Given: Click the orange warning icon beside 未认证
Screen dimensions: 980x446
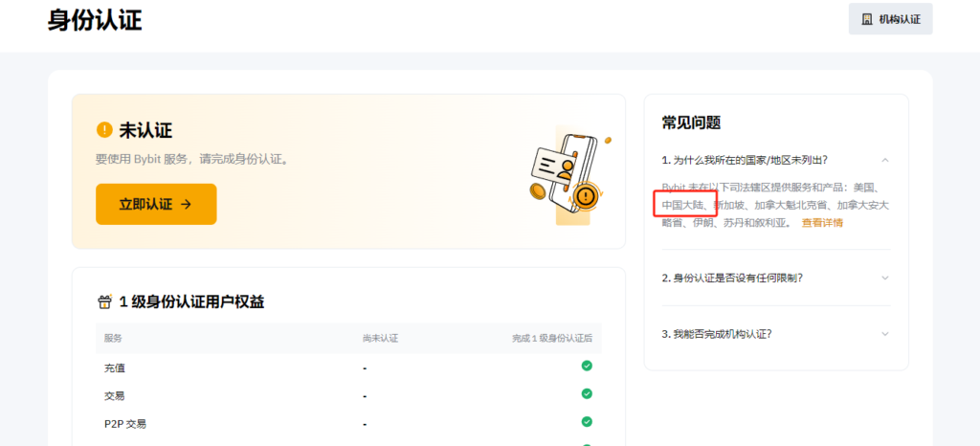Looking at the screenshot, I should click(103, 130).
